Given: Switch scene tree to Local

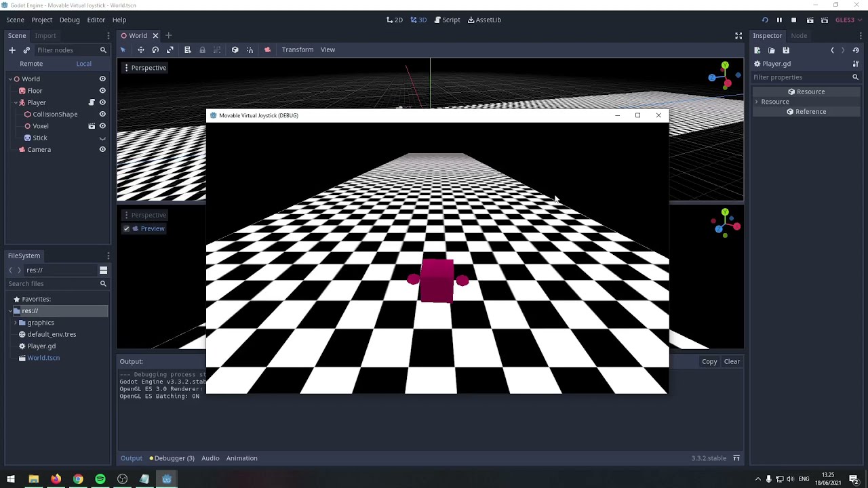Looking at the screenshot, I should pos(83,64).
